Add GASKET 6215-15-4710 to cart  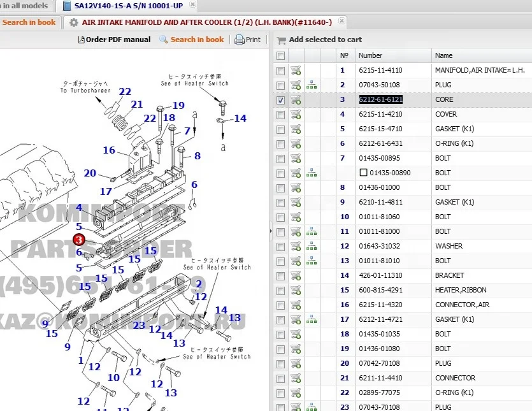[x=296, y=129]
